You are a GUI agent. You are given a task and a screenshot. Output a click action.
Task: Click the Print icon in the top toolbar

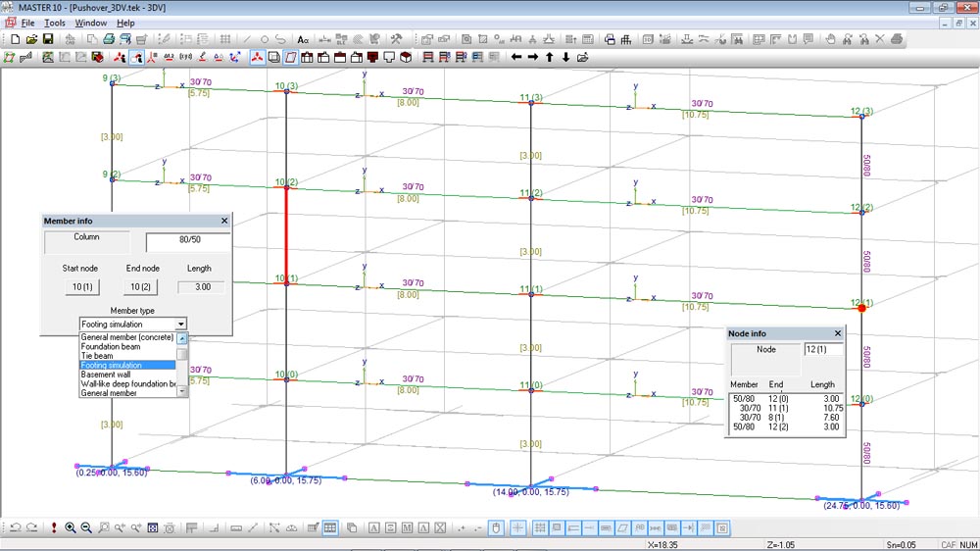[109, 39]
